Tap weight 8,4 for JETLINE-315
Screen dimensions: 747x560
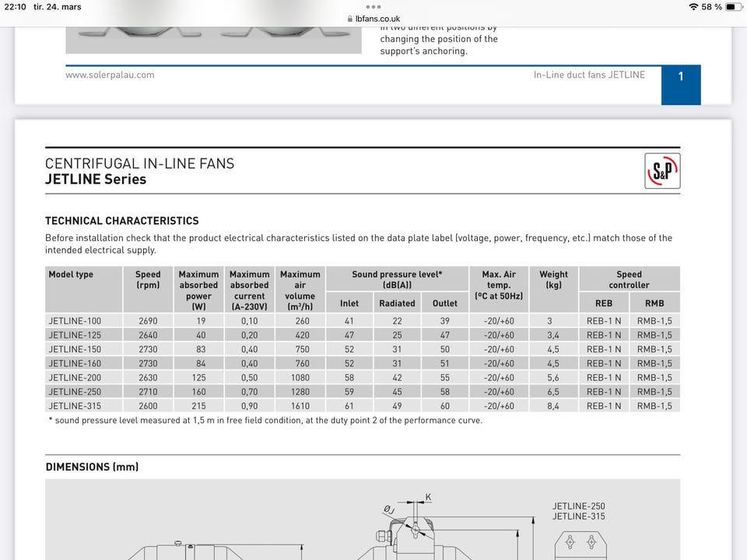click(x=552, y=406)
